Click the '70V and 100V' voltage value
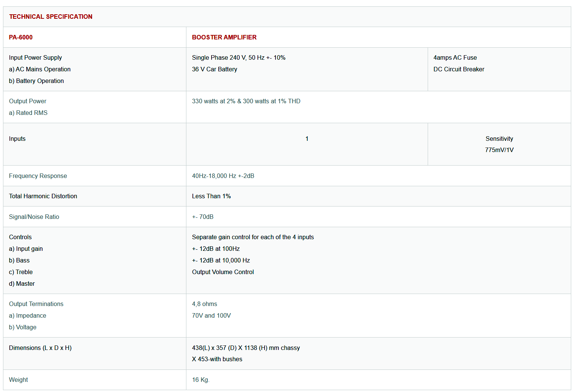 [x=211, y=315]
